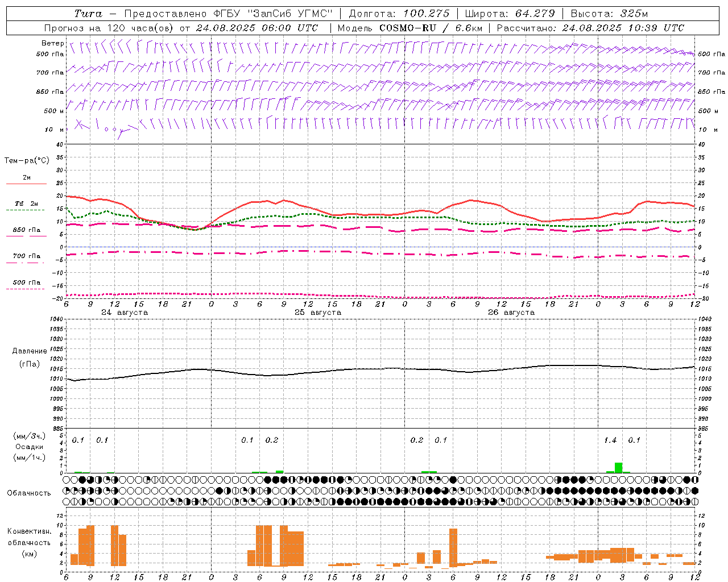Click the "25 августа" date label
Image resolution: width=728 pixels, height=582 pixels.
pos(318,313)
